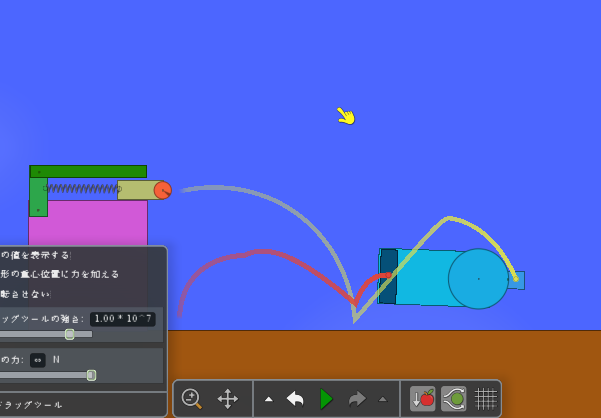Click the orange ball on the spring launcher
Image resolution: width=601 pixels, height=418 pixels.
162,190
